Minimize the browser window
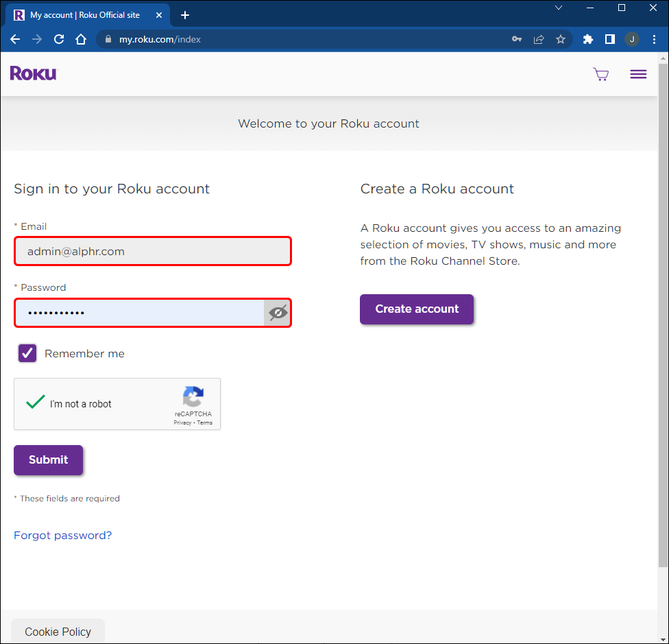The image size is (669, 644). pos(590,8)
